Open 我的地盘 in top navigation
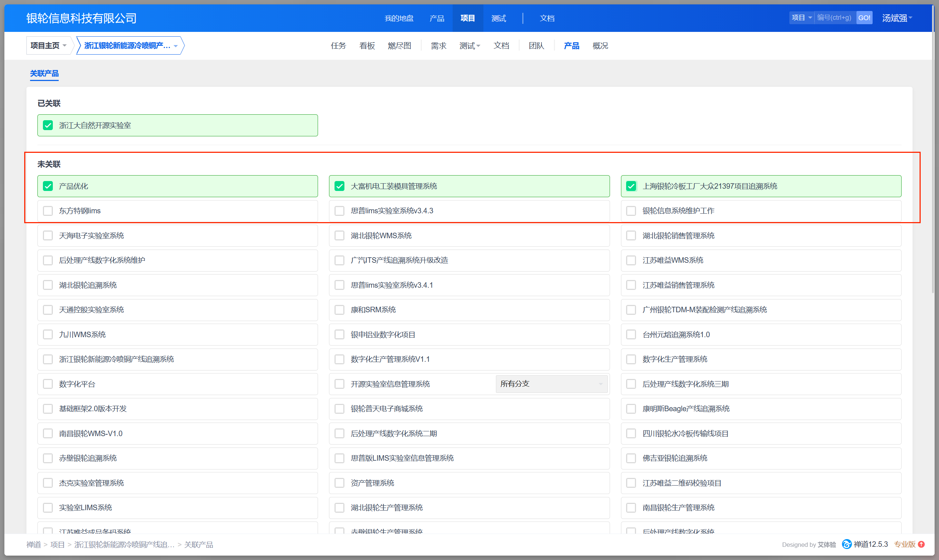The height and width of the screenshot is (560, 939). (399, 18)
